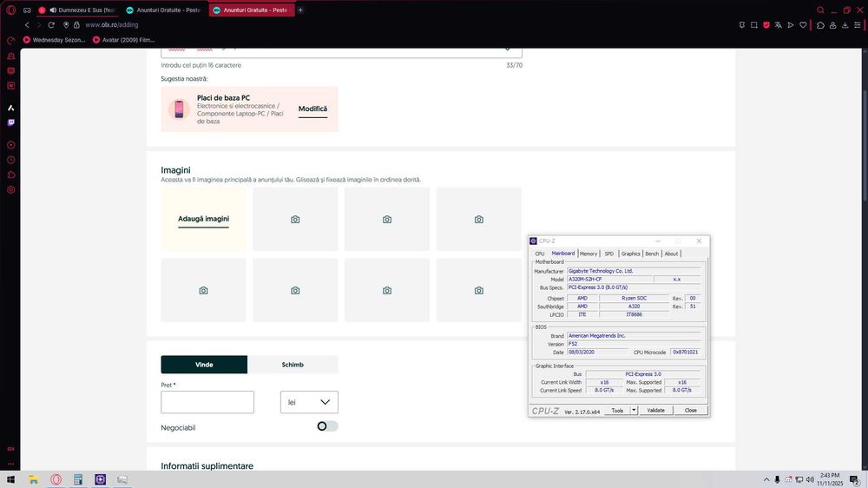Click the 0x8701021 CPU microcode value

tap(686, 353)
